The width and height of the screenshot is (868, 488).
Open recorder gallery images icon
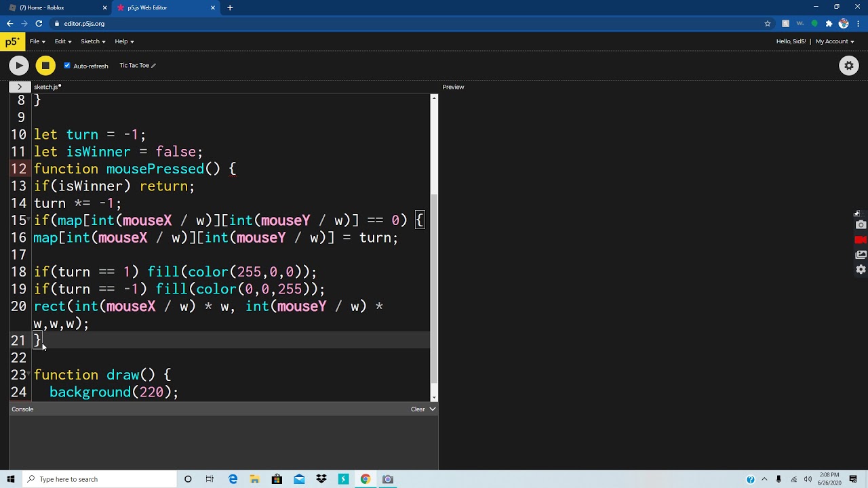pos(861,255)
